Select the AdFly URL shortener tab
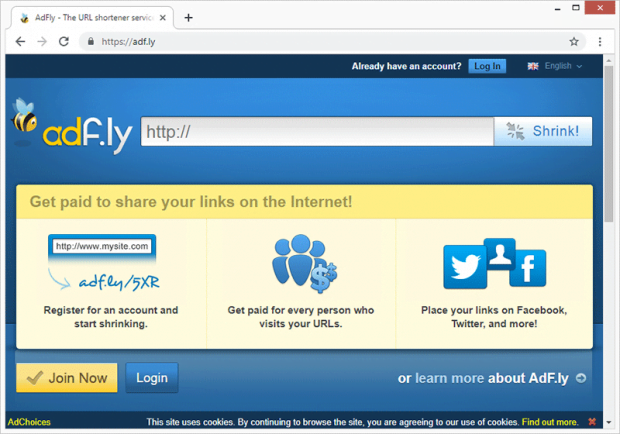The width and height of the screenshot is (620, 434). (x=93, y=18)
